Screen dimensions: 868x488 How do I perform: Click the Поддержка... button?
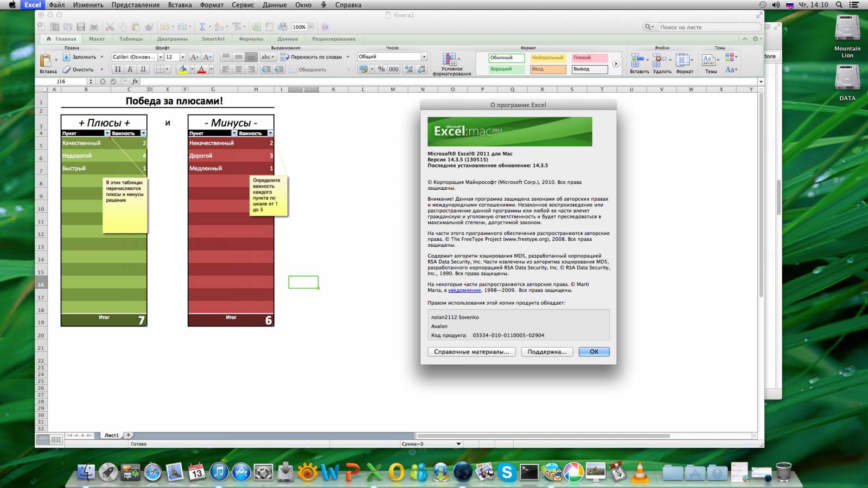click(547, 352)
